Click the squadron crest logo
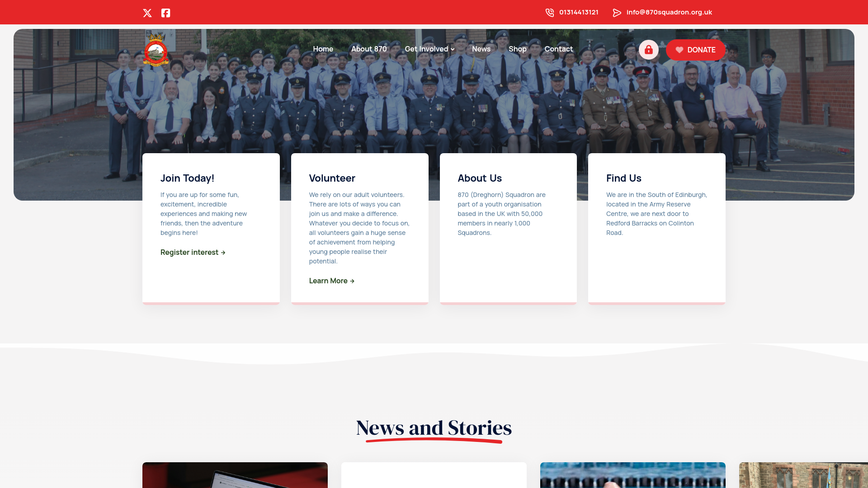The width and height of the screenshot is (868, 488). pos(156,50)
